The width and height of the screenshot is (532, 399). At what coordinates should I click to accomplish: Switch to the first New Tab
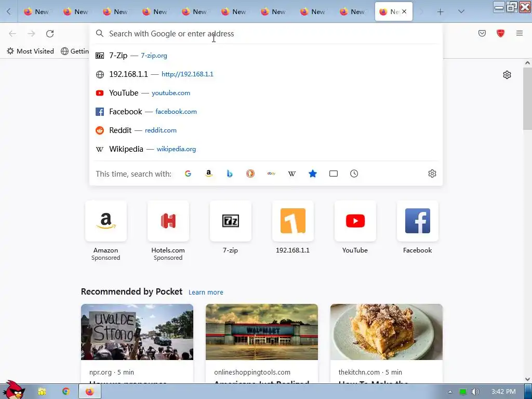pyautogui.click(x=37, y=12)
